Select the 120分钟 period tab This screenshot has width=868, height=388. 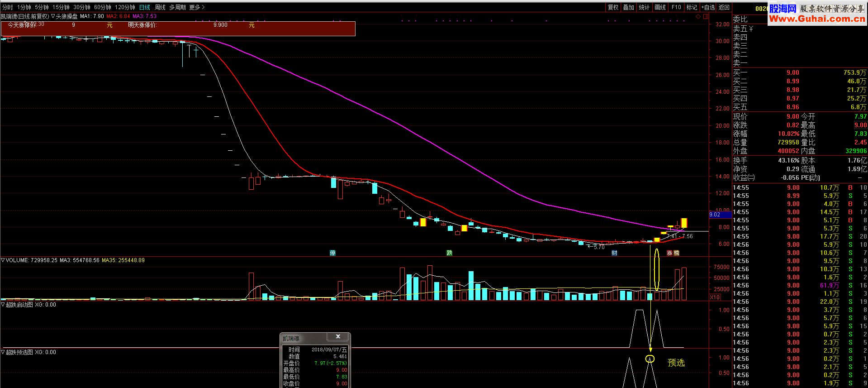(125, 7)
